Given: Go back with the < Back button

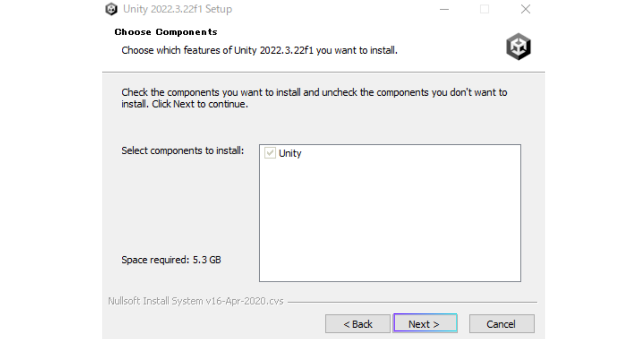Looking at the screenshot, I should (358, 324).
